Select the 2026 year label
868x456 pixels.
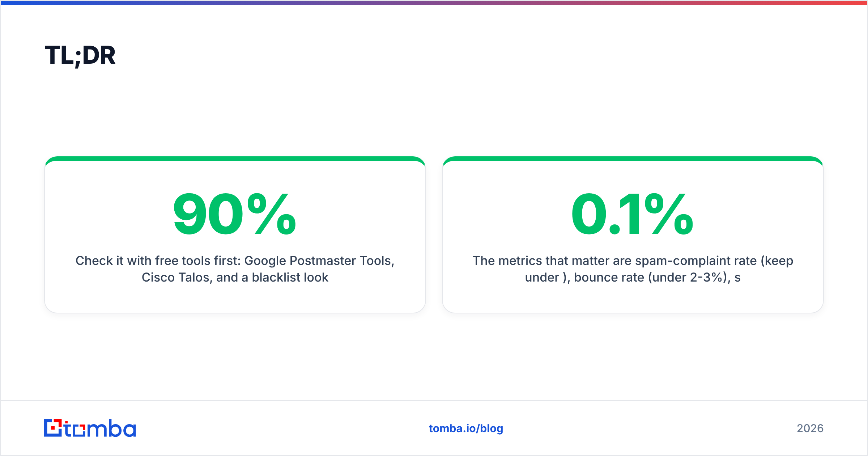tap(810, 428)
